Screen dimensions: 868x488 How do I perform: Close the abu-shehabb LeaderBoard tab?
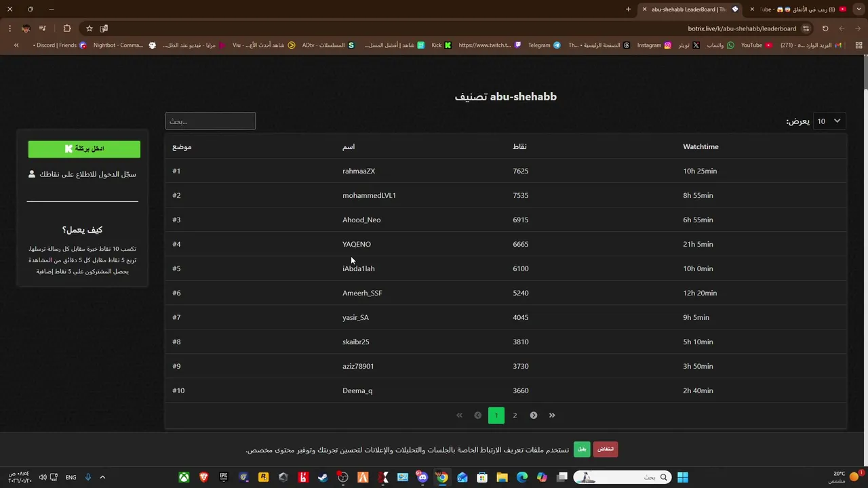[x=644, y=9]
